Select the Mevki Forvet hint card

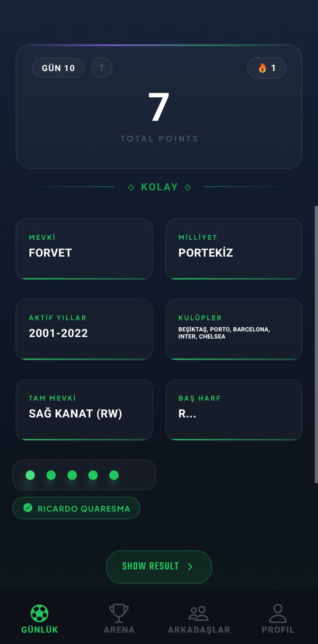click(84, 248)
